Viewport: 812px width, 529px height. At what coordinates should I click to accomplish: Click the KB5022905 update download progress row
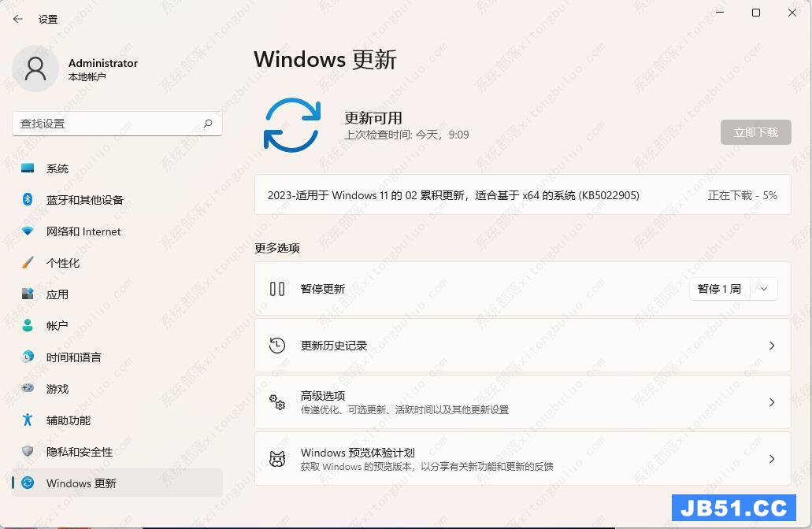522,195
